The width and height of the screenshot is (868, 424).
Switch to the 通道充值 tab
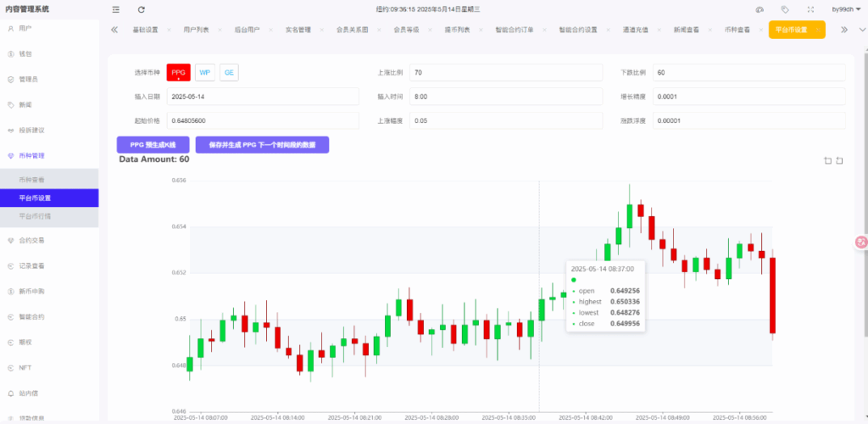pyautogui.click(x=636, y=30)
